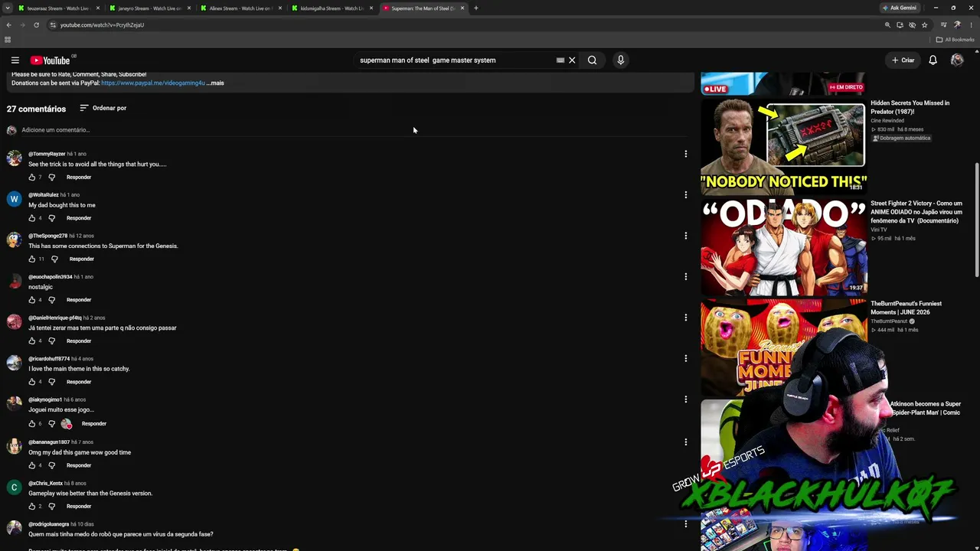Open YouTube notifications bell
This screenshot has width=980, height=551.
933,60
